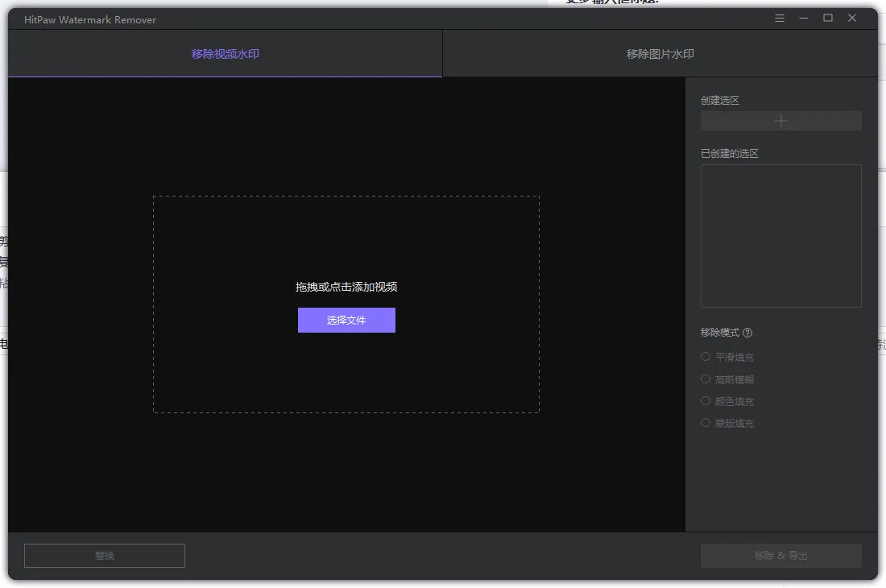Image resolution: width=886 pixels, height=588 pixels.
Task: Open the hamburger menu in title bar
Action: (780, 19)
